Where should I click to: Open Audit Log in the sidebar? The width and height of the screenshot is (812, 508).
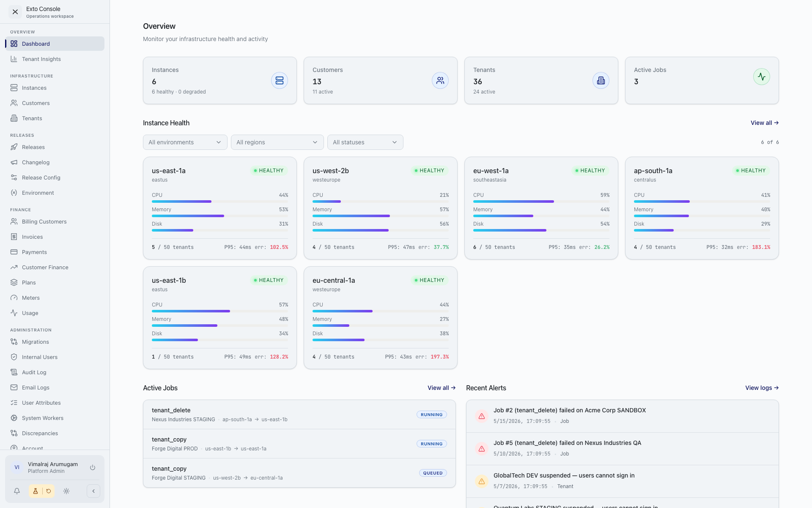click(x=55, y=372)
